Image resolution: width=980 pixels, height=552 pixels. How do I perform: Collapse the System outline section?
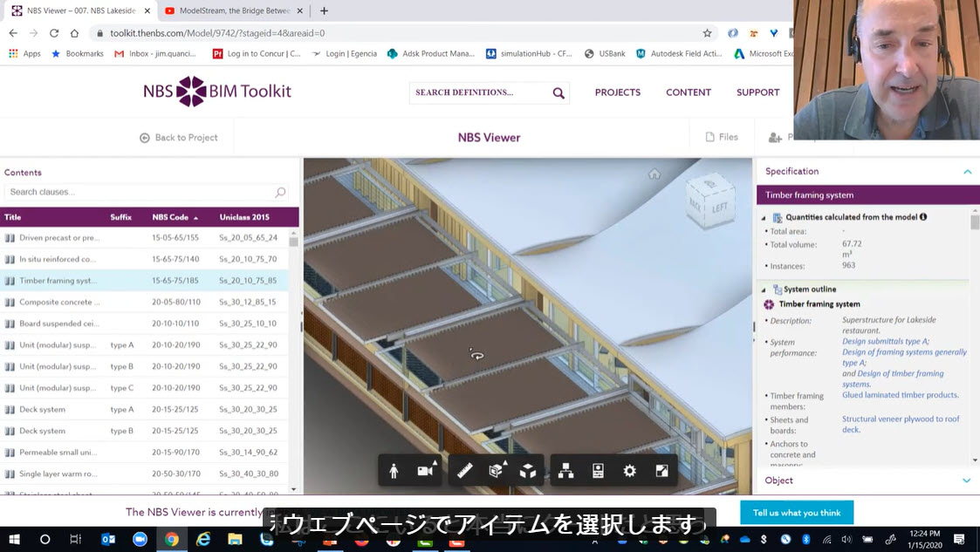coord(763,290)
